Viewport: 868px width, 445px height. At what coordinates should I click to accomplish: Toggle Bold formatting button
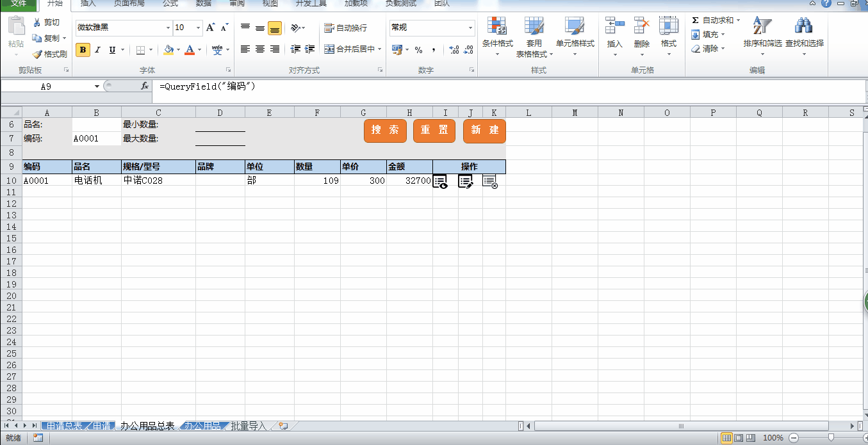(x=83, y=50)
